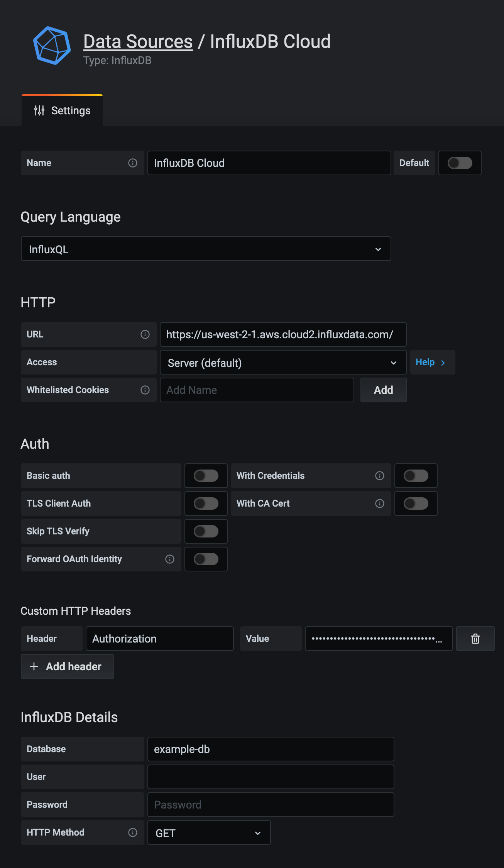This screenshot has width=504, height=868.
Task: Click the masked header Value field
Action: click(x=379, y=639)
